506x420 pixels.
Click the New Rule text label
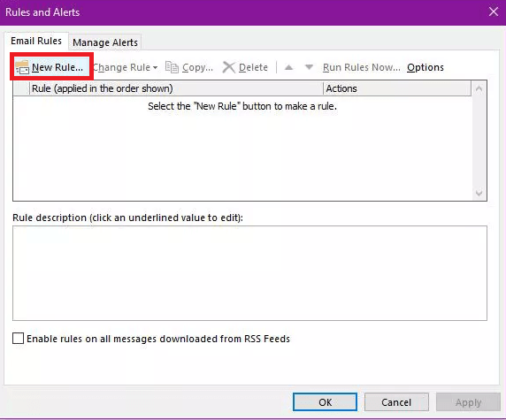[x=57, y=67]
